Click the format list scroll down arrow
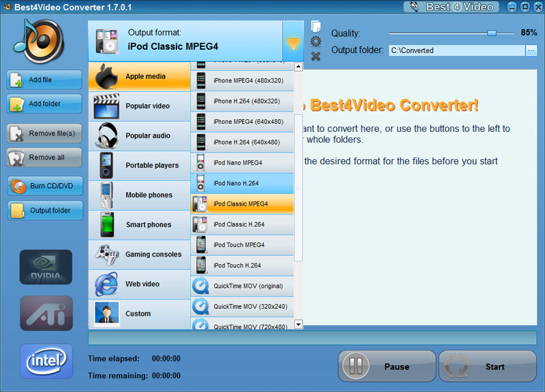The image size is (545, 392). [298, 325]
